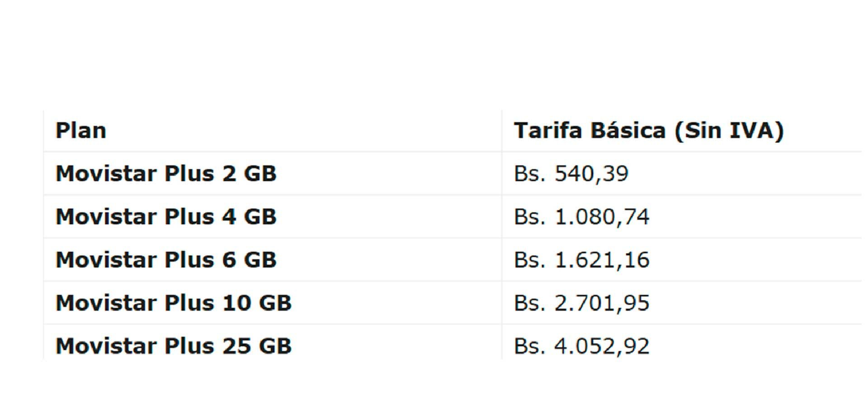Select the Movistar Plus 10 GB cell
Screen dimensions: 868x420
pyautogui.click(x=174, y=303)
